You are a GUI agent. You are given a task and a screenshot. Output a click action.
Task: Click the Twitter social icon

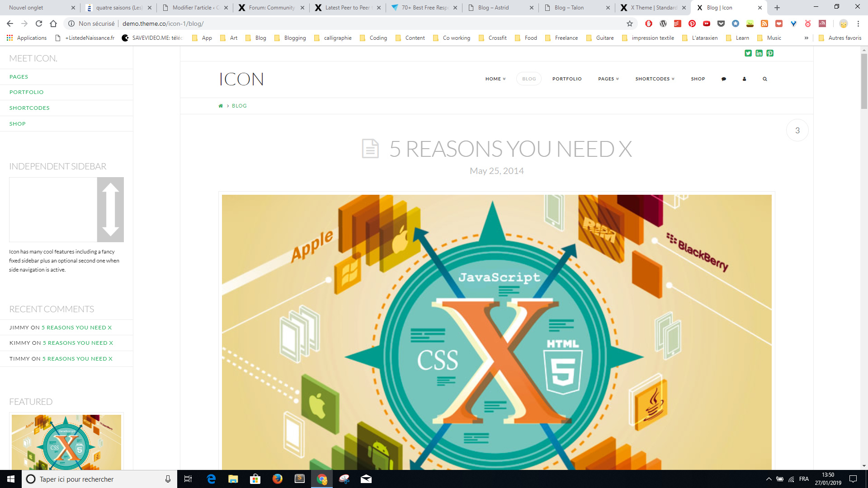pos(748,53)
